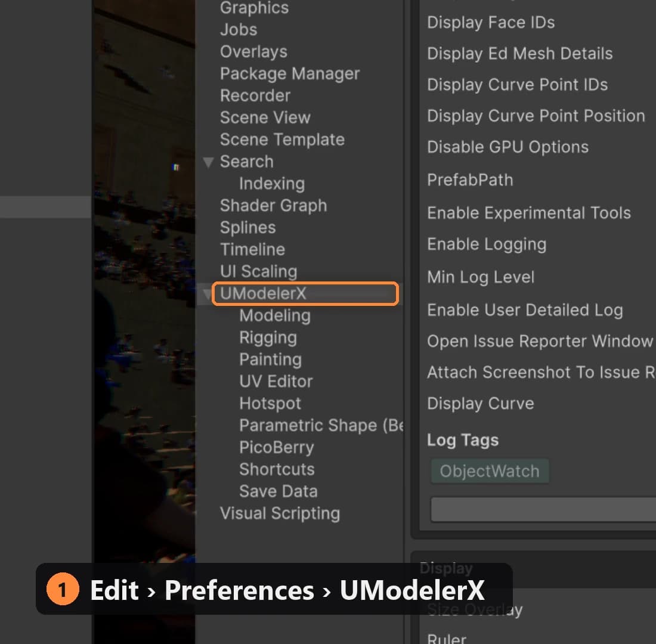656x644 pixels.
Task: Select Recorder preferences category
Action: click(x=255, y=96)
